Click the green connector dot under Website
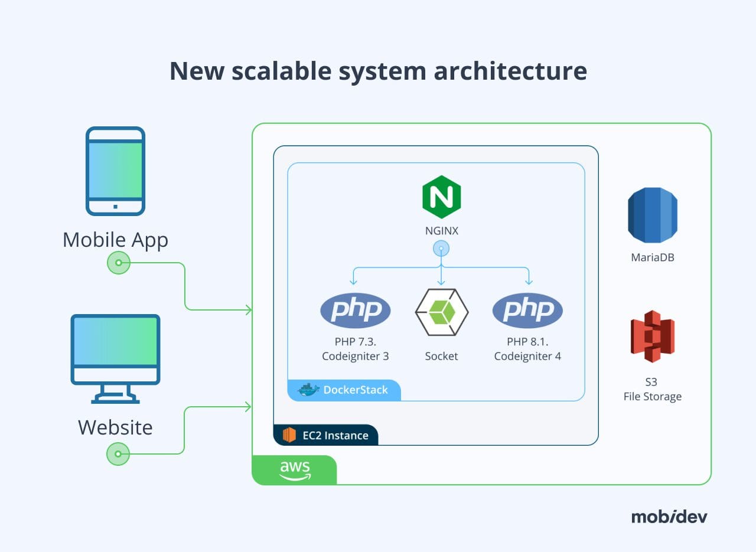Screen dimensions: 756x552 click(118, 454)
